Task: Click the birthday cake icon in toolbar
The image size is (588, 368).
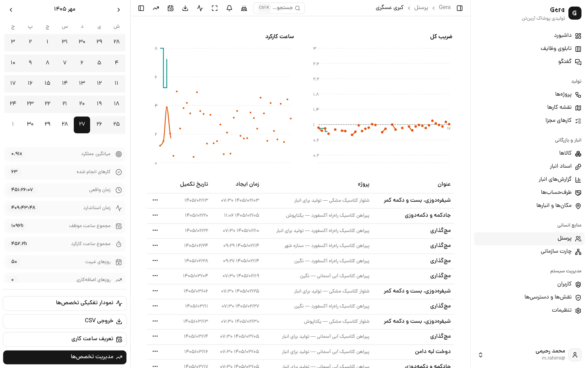Action: coord(244,8)
